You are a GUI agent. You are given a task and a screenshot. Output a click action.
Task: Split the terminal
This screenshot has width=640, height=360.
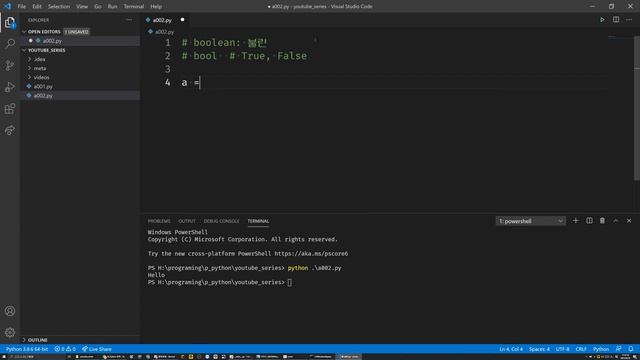(589, 220)
